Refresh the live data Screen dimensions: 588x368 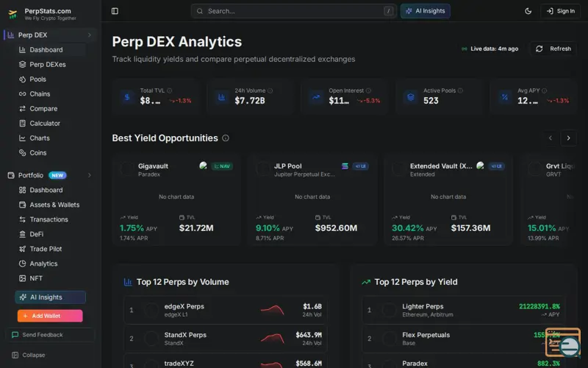[x=553, y=49]
